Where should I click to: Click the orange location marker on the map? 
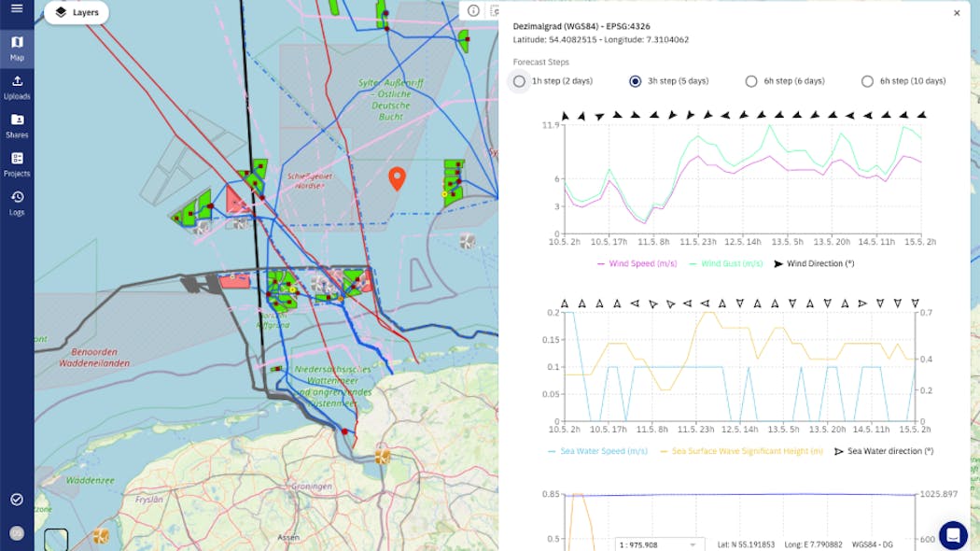(396, 176)
